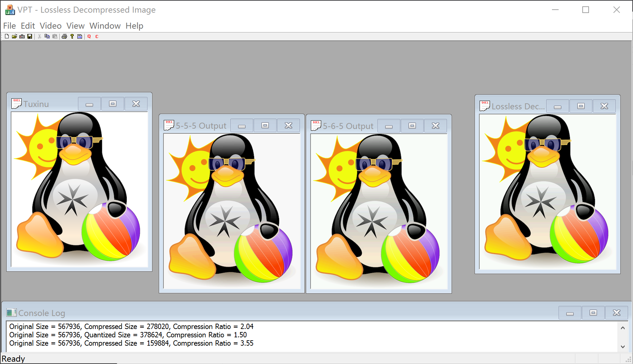Select the Tuxinu penguin image
Viewport: 633px width, 364px height.
coord(79,189)
